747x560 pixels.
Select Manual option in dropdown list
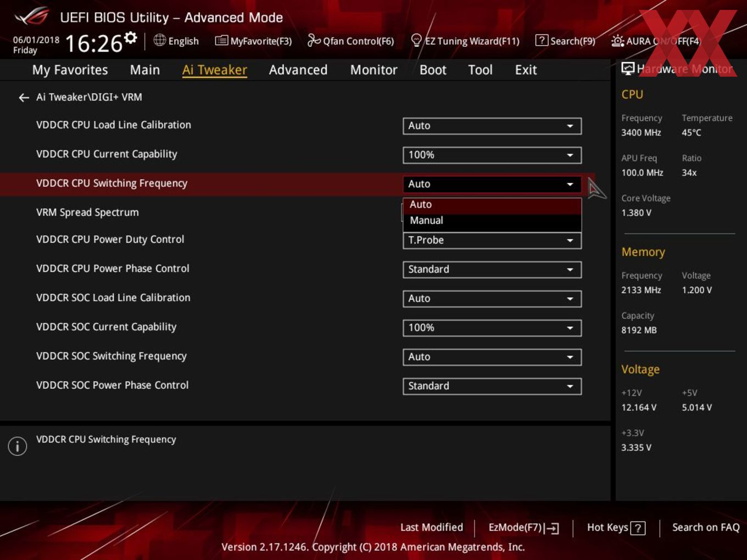pyautogui.click(x=492, y=221)
